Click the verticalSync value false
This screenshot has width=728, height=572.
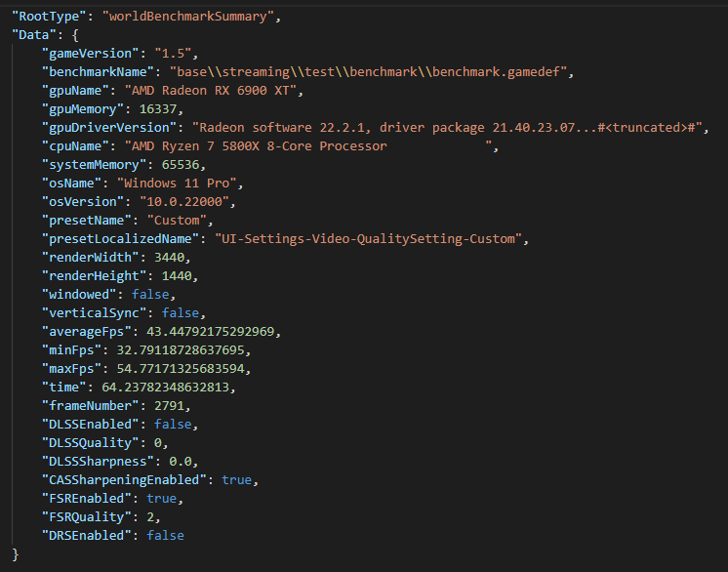(x=181, y=313)
